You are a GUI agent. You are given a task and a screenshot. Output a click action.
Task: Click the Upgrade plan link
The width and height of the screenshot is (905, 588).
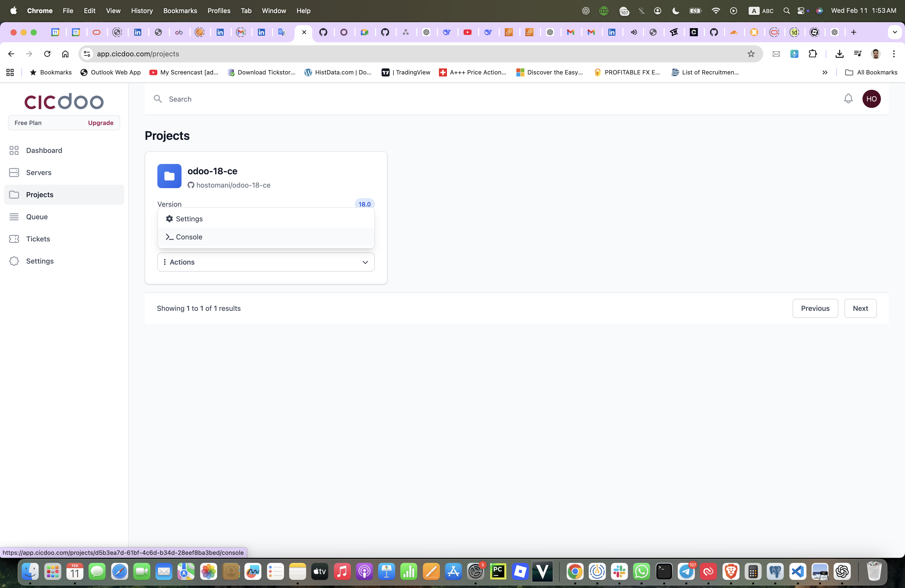click(100, 123)
